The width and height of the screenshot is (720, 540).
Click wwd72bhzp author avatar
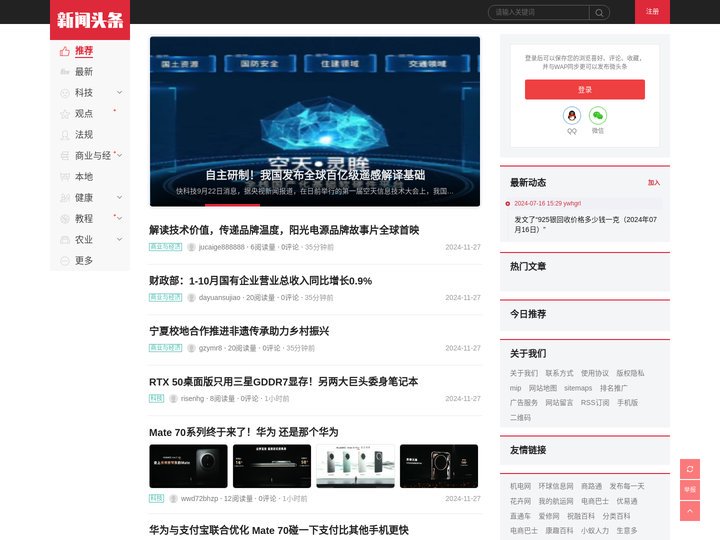tap(174, 499)
